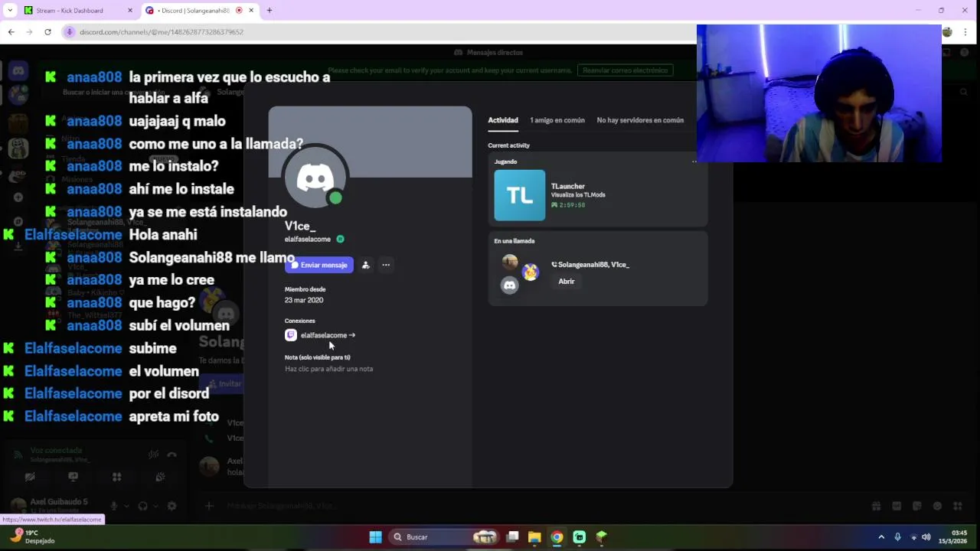980x551 pixels.
Task: Open GIF picker in message bar
Action: [897, 506]
